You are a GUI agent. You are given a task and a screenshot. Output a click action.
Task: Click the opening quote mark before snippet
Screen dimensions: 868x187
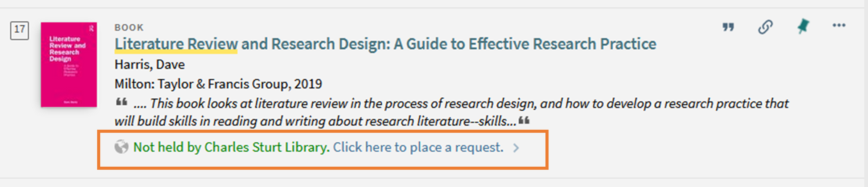[121, 102]
